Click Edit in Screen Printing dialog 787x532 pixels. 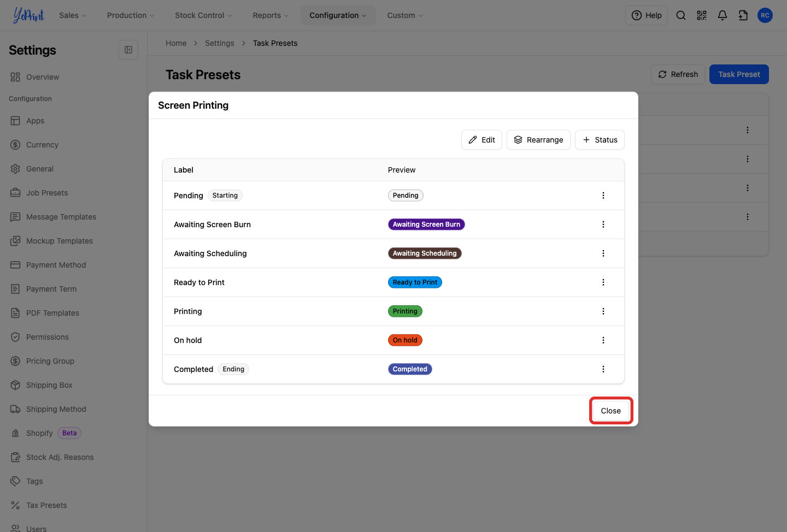(481, 140)
